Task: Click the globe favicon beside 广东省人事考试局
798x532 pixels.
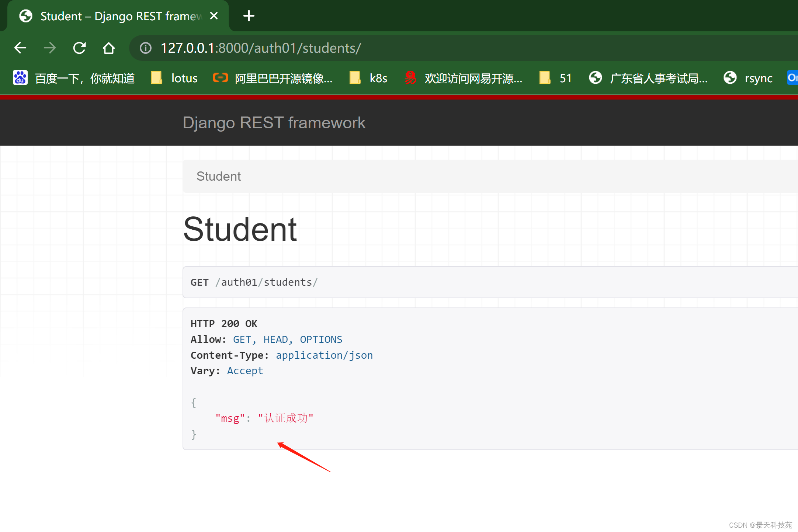Action: tap(595, 78)
